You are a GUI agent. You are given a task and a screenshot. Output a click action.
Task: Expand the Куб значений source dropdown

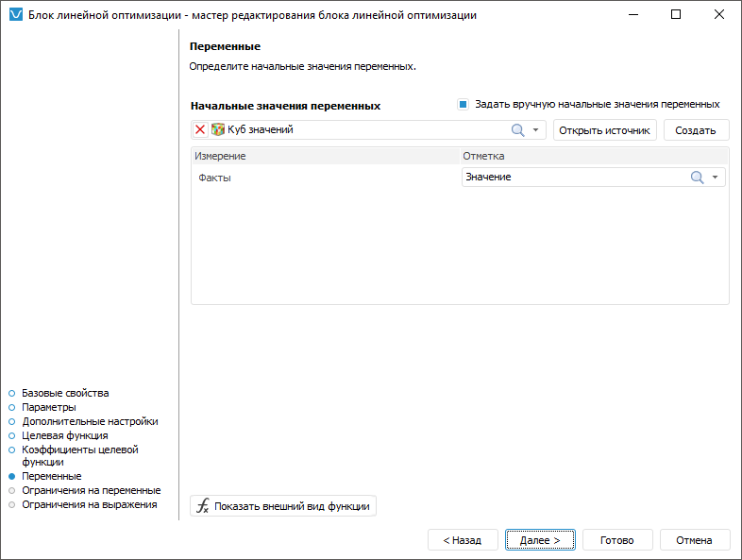(x=535, y=130)
